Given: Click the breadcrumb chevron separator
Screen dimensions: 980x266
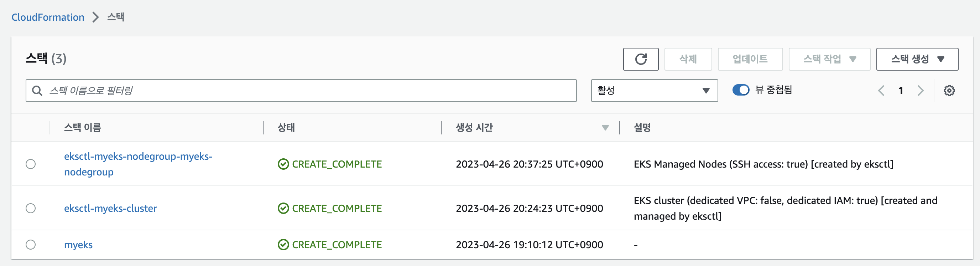Looking at the screenshot, I should point(95,17).
